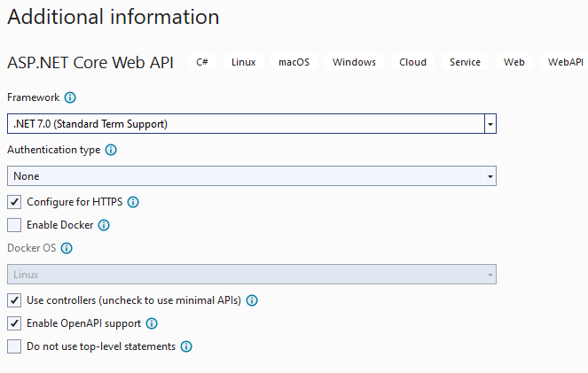588x373 pixels.
Task: Click the C# project tag
Action: tap(202, 62)
